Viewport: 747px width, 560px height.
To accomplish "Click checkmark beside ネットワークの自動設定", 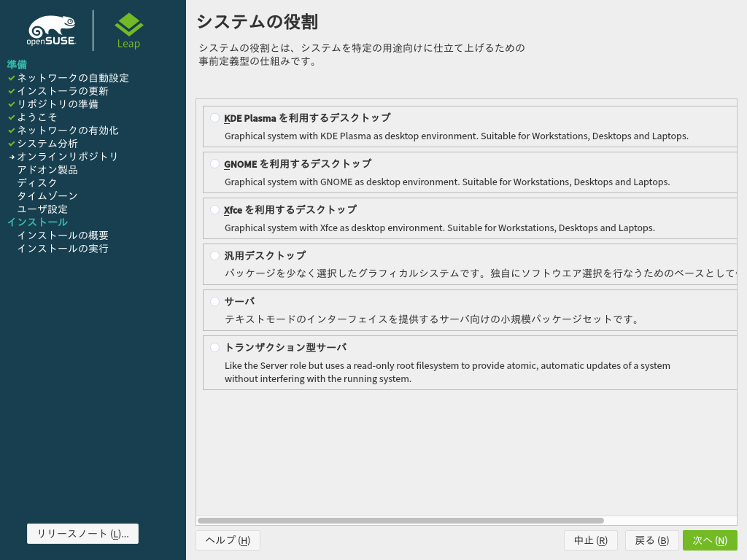I will click(12, 77).
